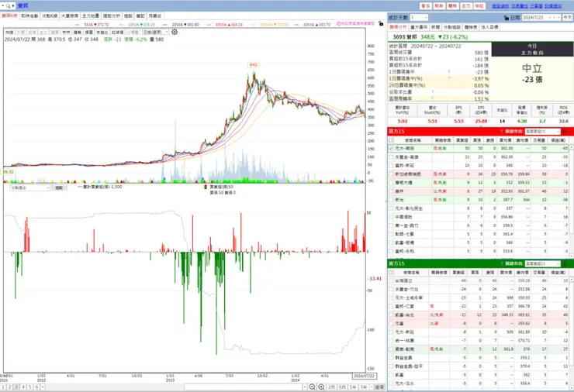
Task: Check the select-all box in the 買方15 header
Action: point(391,140)
